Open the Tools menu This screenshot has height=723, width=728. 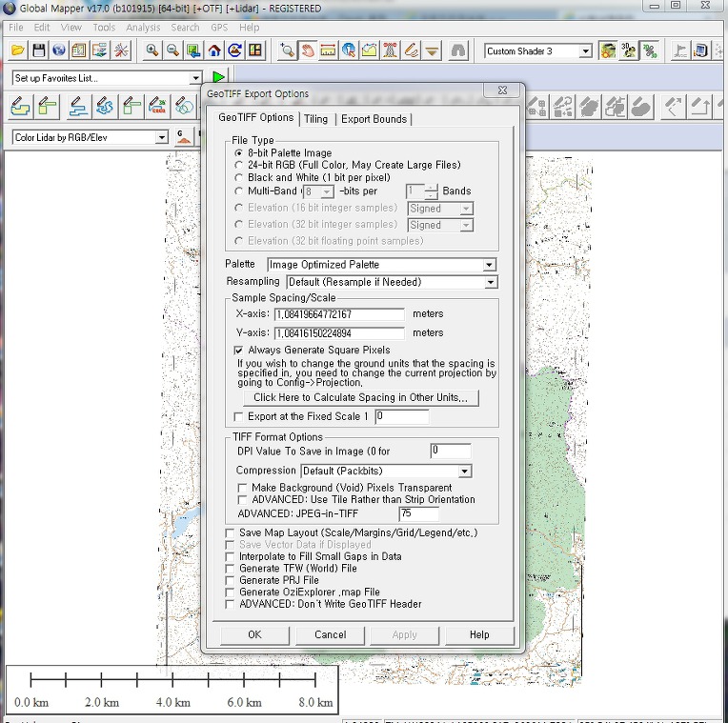pos(104,28)
